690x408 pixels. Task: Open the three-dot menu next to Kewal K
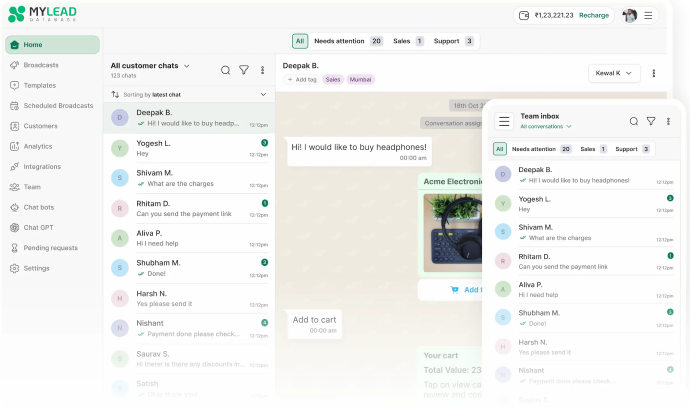(654, 73)
